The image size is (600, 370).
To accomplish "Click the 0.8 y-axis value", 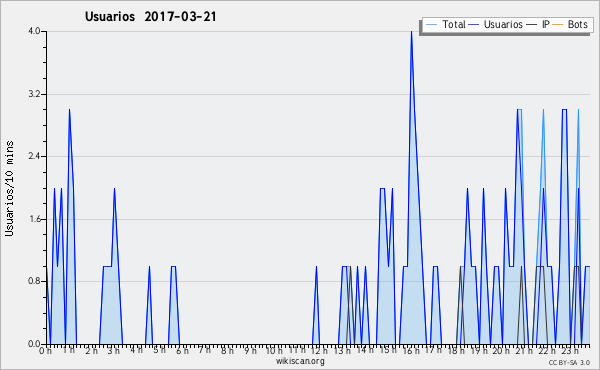I will coord(34,281).
